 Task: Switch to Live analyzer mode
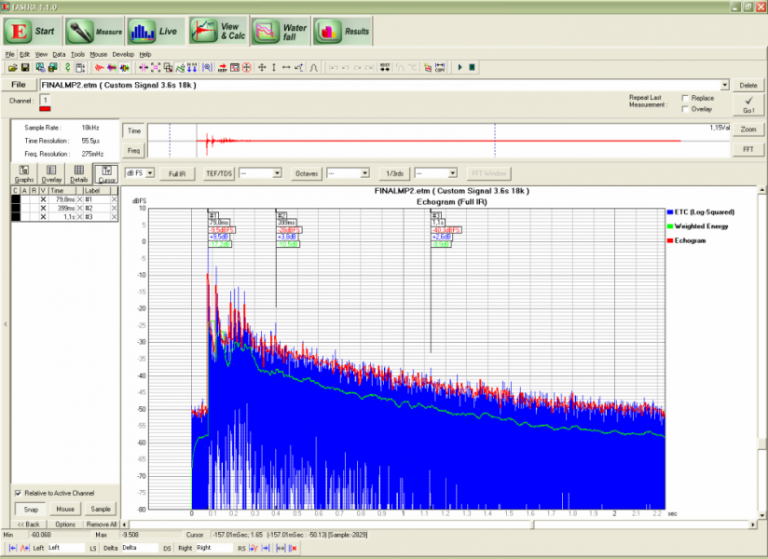pyautogui.click(x=154, y=31)
